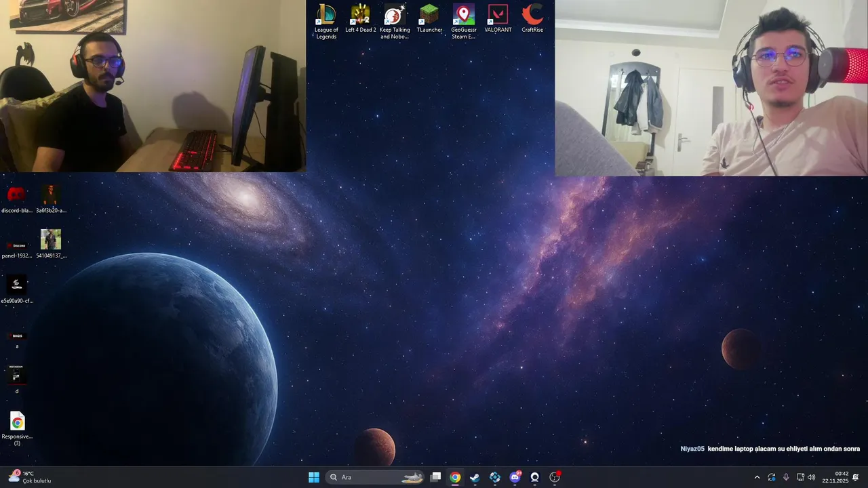Open the clock showing 00:42 22.11.2025
The image size is (868, 488).
[835, 477]
